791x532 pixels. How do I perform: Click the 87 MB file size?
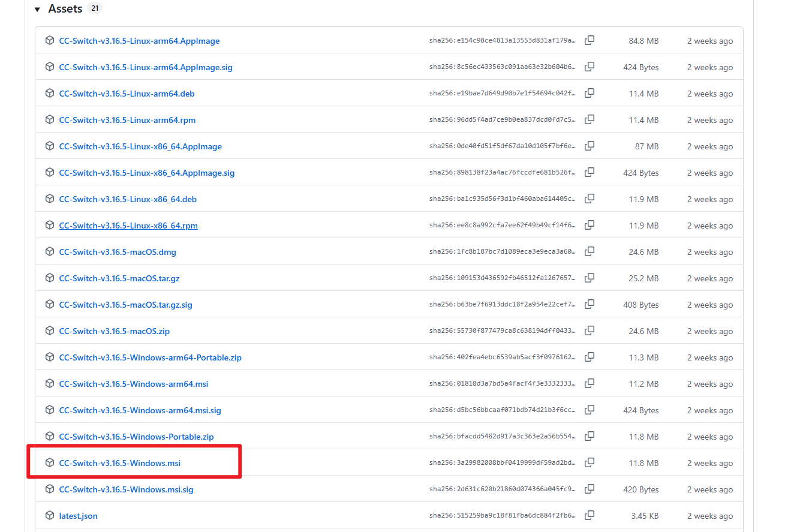tap(646, 146)
